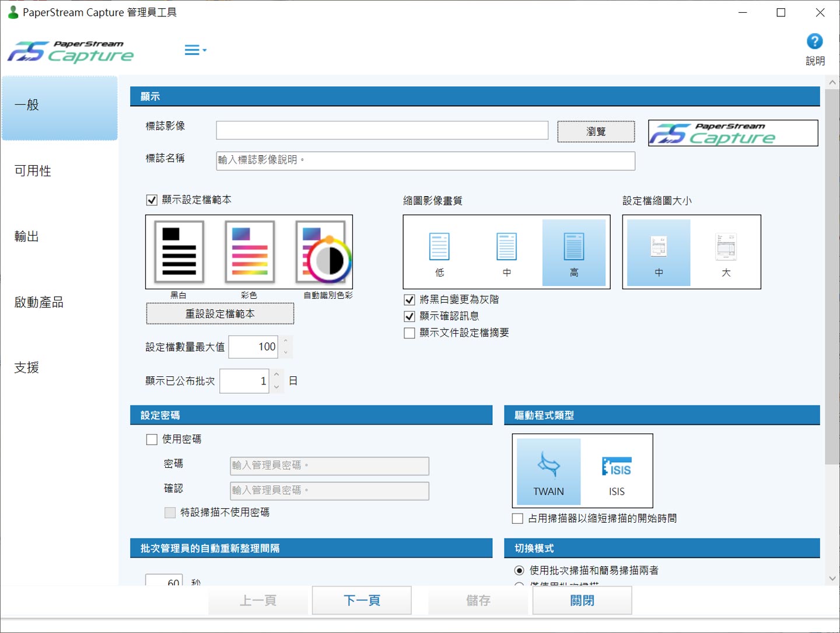
Task: Select the 彩色 profile sample icon
Action: pos(250,251)
